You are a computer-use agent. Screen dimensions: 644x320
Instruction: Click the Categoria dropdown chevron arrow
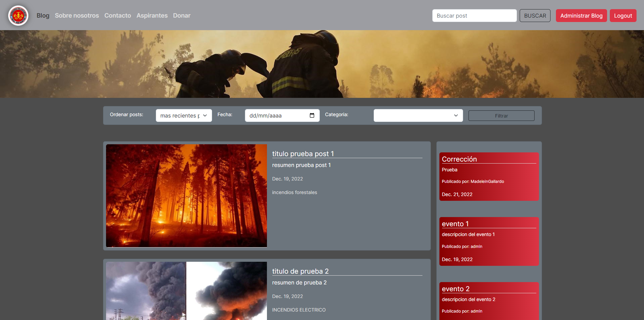coord(456,115)
